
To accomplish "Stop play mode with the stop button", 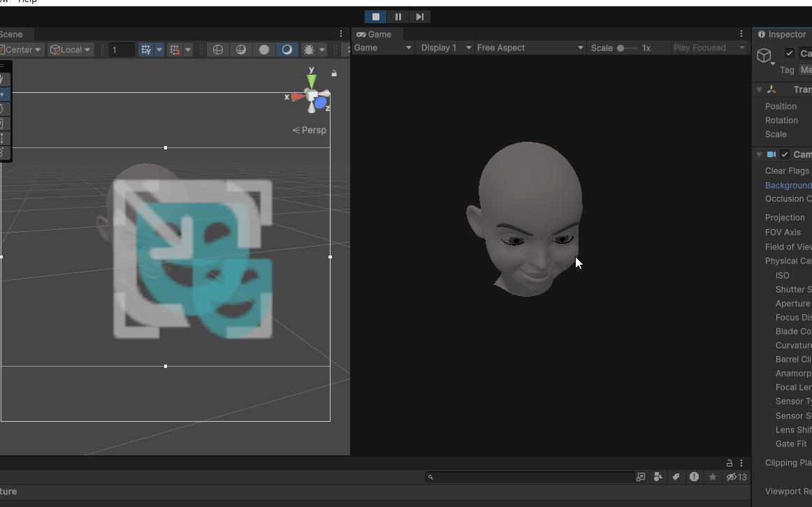I will [x=375, y=17].
